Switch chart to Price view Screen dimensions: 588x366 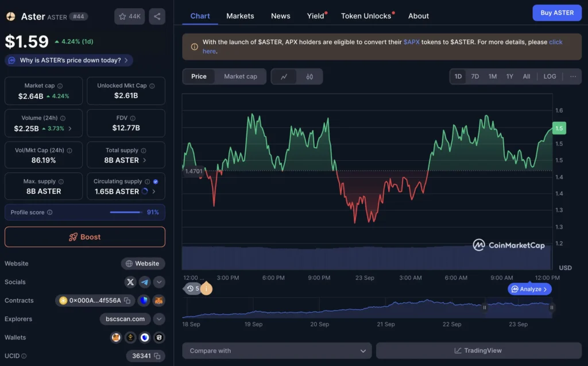(199, 76)
